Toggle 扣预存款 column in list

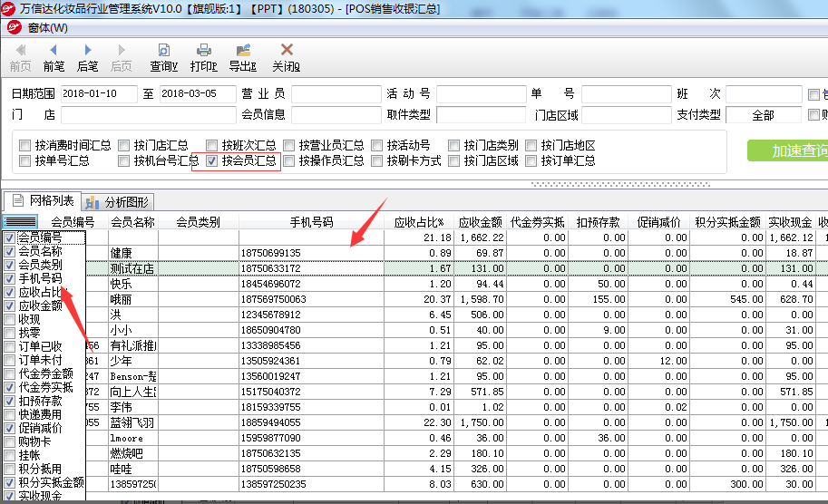(9, 401)
